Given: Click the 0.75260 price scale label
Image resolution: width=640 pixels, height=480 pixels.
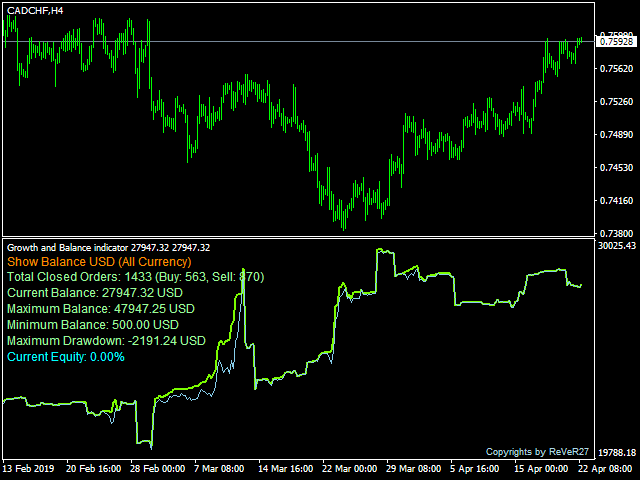Looking at the screenshot, I should coord(616,102).
